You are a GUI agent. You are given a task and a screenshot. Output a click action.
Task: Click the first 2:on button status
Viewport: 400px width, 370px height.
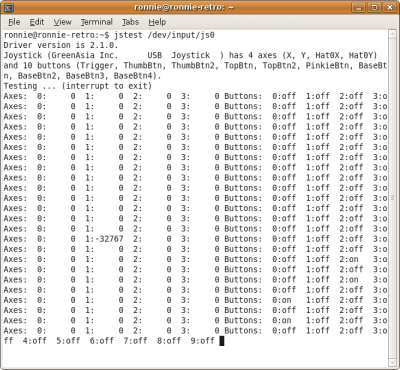(x=349, y=259)
